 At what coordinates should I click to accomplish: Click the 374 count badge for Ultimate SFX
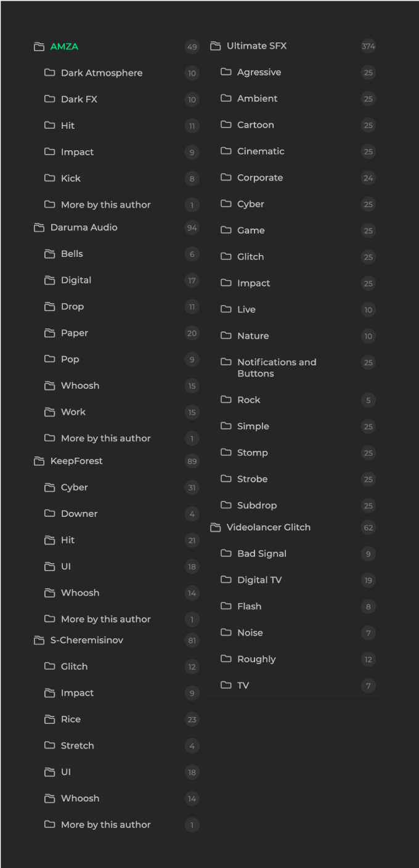click(x=368, y=46)
